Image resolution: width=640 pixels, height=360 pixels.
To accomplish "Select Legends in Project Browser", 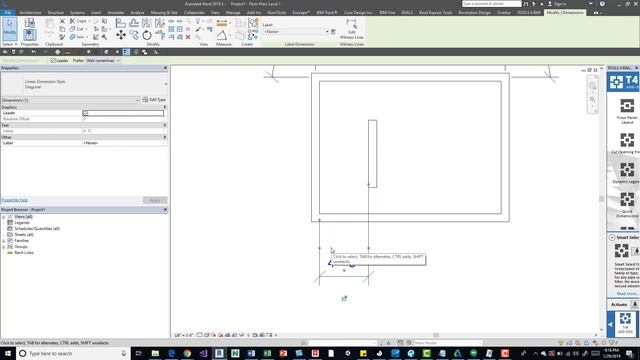I will pyautogui.click(x=22, y=223).
